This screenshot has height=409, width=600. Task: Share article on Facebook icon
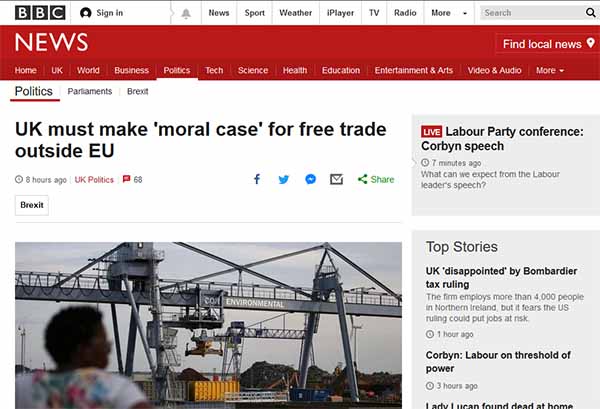[x=257, y=179]
